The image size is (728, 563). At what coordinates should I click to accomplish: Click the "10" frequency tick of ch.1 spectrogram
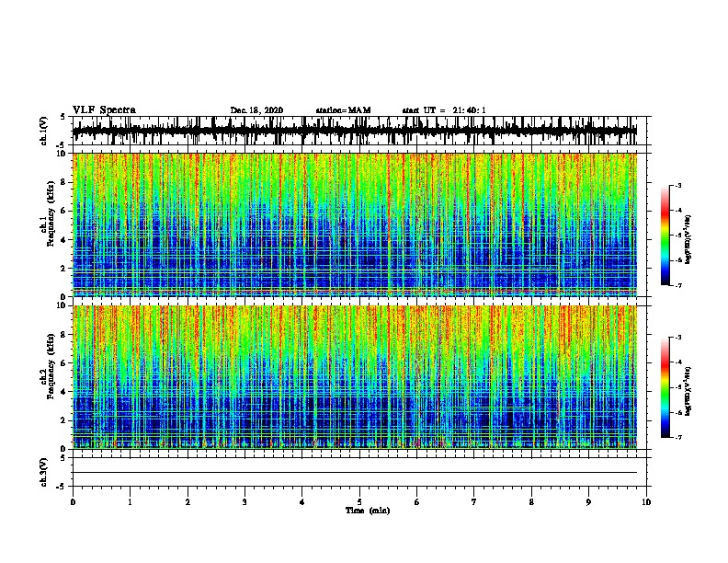(63, 154)
